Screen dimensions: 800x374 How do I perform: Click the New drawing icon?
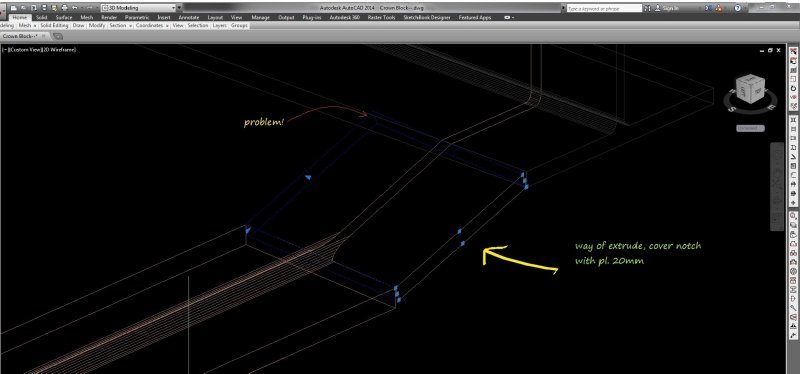pos(14,8)
